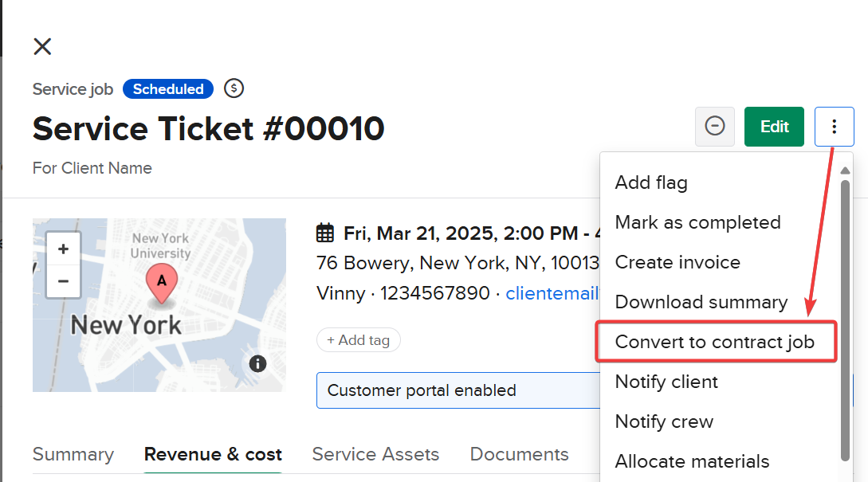Viewport: 868px width, 482px height.
Task: Zoom in on the map
Action: [64, 249]
